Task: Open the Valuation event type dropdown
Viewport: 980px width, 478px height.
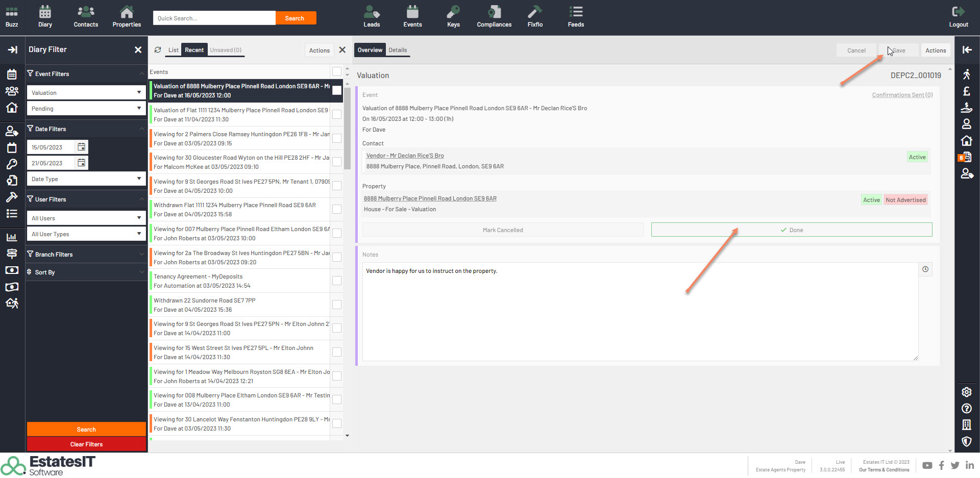Action: [86, 93]
